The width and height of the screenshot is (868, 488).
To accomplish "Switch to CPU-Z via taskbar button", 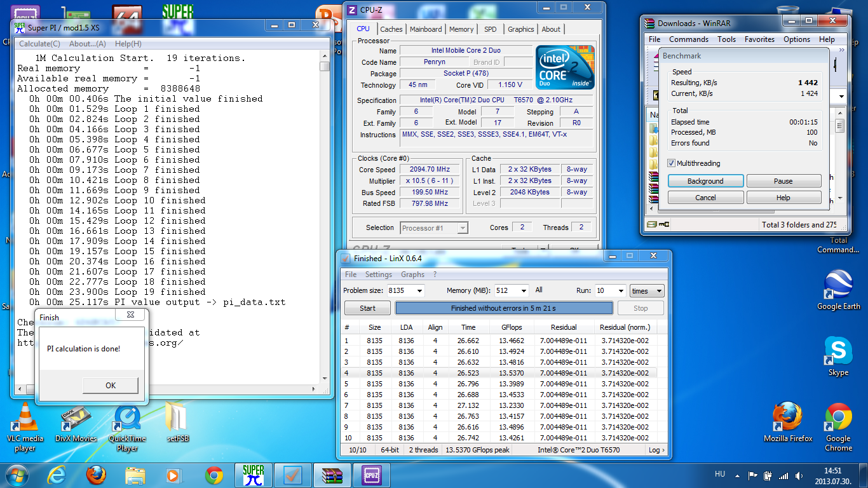I will (x=370, y=475).
